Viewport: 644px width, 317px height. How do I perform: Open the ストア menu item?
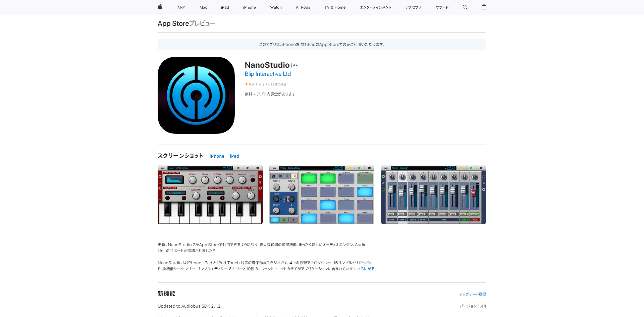click(180, 7)
